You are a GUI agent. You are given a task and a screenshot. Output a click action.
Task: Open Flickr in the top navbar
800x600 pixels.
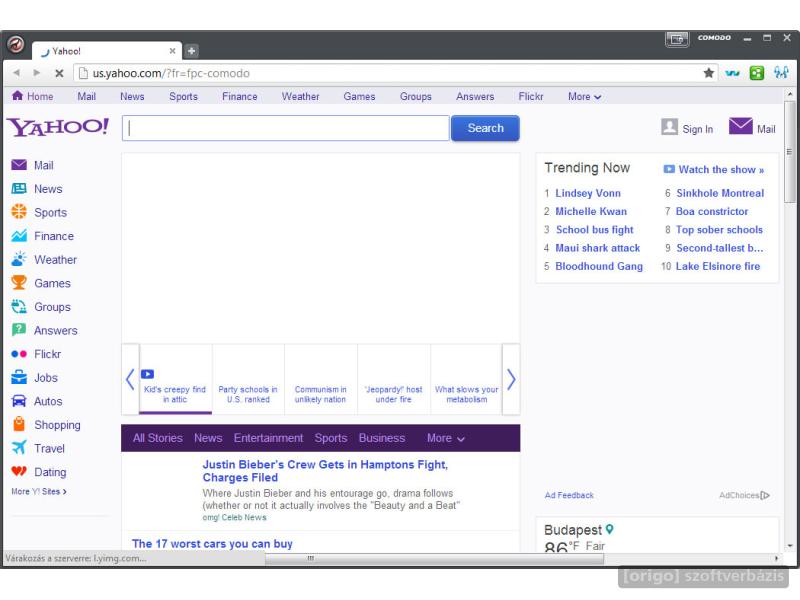531,96
